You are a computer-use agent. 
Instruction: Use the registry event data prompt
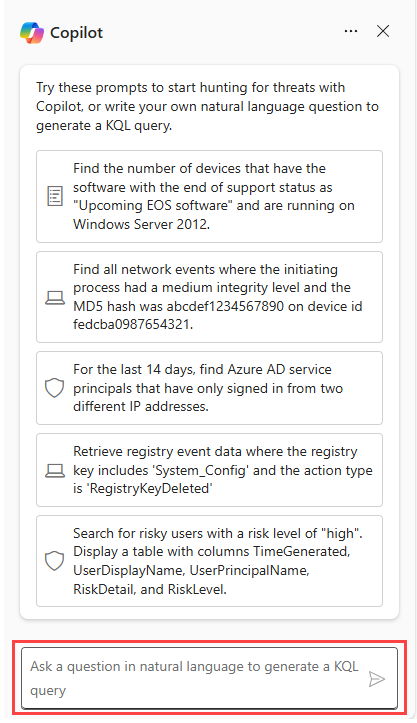pyautogui.click(x=209, y=470)
